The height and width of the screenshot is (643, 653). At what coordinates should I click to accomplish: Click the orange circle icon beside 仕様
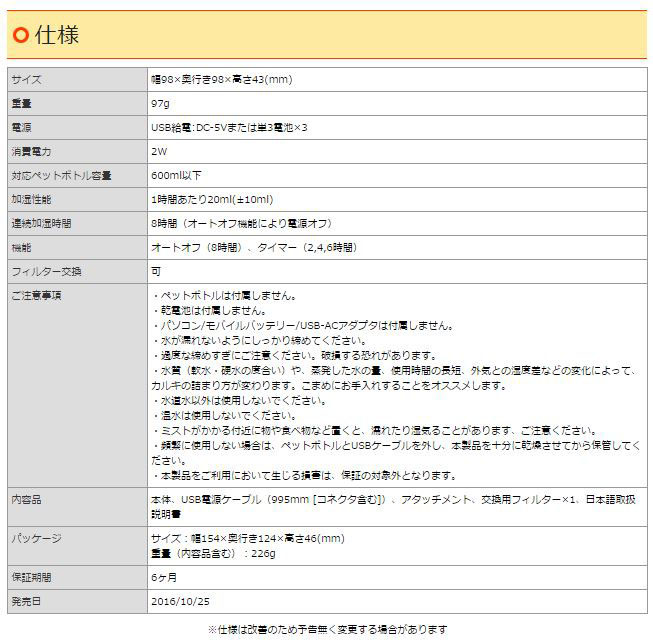(20, 36)
